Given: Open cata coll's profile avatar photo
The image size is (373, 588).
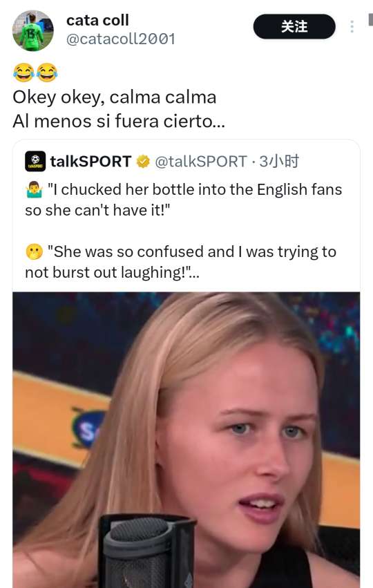Looking at the screenshot, I should click(x=33, y=30).
